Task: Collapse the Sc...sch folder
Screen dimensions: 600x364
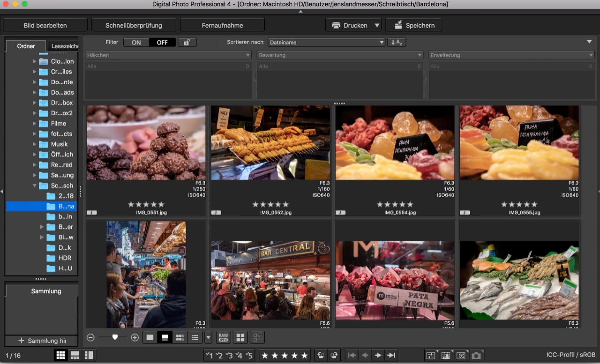Action: [34, 186]
